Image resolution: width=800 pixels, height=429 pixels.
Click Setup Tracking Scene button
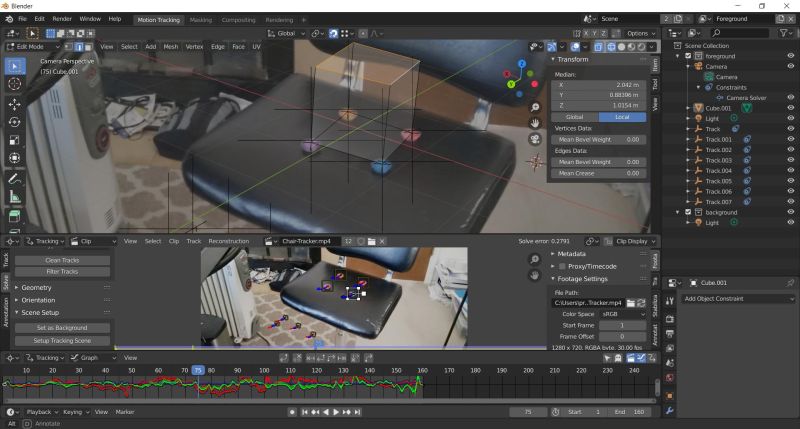62,341
